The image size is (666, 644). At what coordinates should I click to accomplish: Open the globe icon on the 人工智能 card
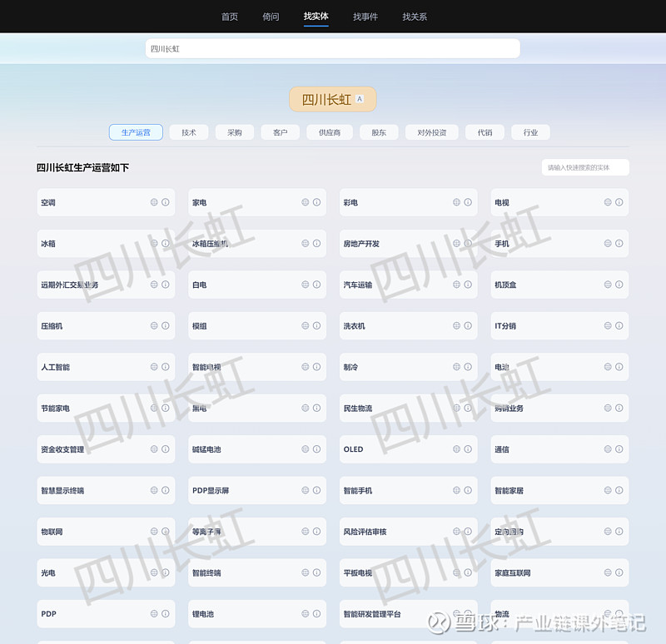tap(154, 367)
